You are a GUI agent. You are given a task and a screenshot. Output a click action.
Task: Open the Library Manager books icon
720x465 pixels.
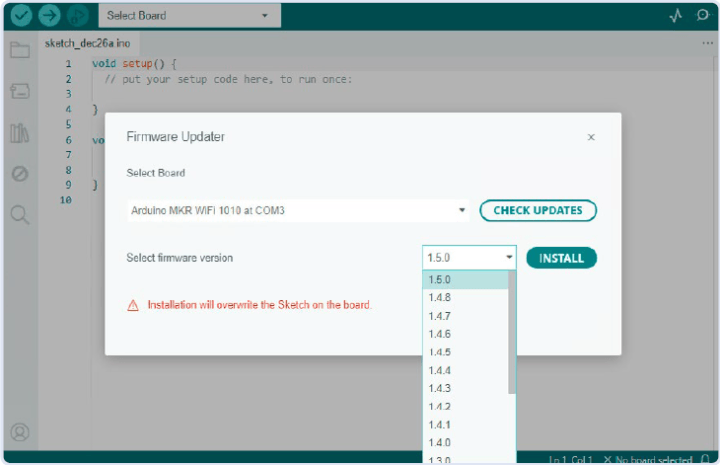point(20,132)
